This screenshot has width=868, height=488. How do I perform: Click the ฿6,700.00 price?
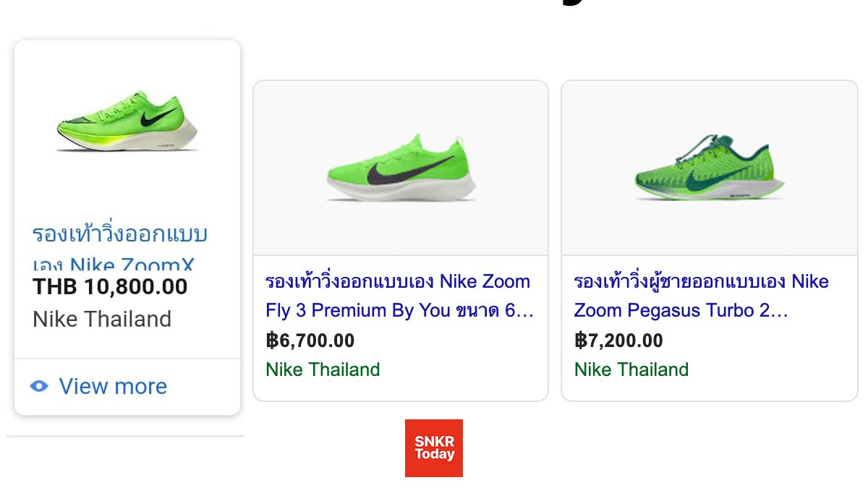pos(310,341)
